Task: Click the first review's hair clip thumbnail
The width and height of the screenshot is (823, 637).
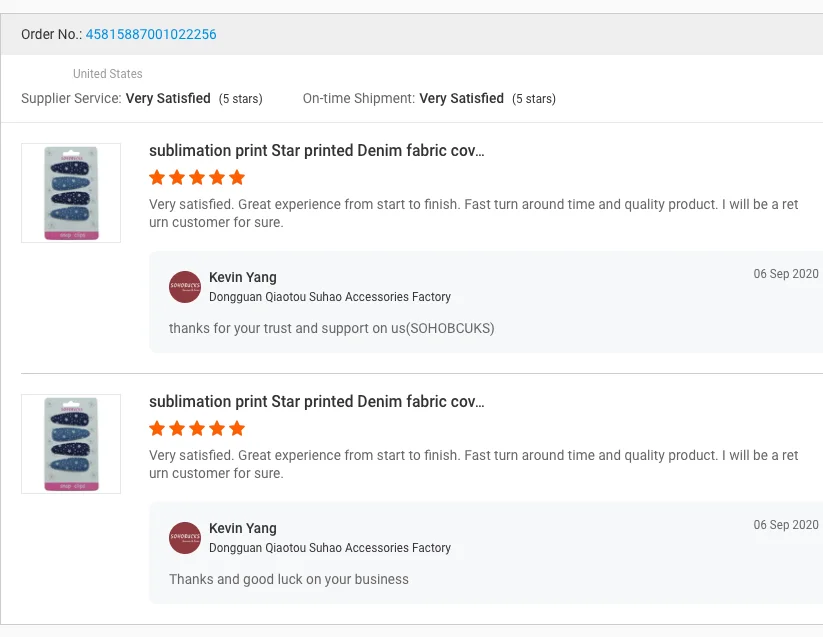Action: coord(71,193)
